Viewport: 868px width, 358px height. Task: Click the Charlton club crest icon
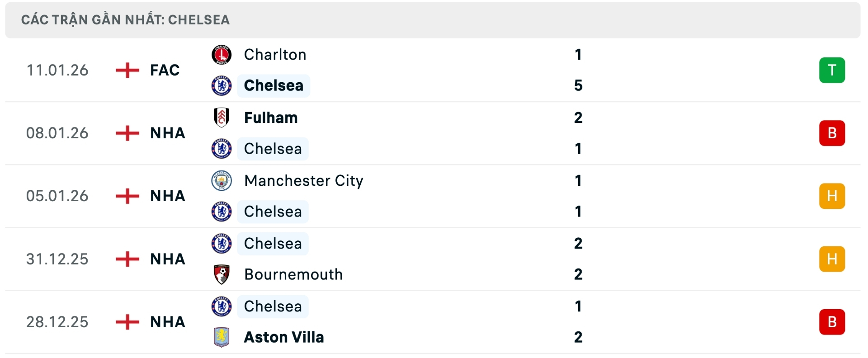click(x=221, y=55)
